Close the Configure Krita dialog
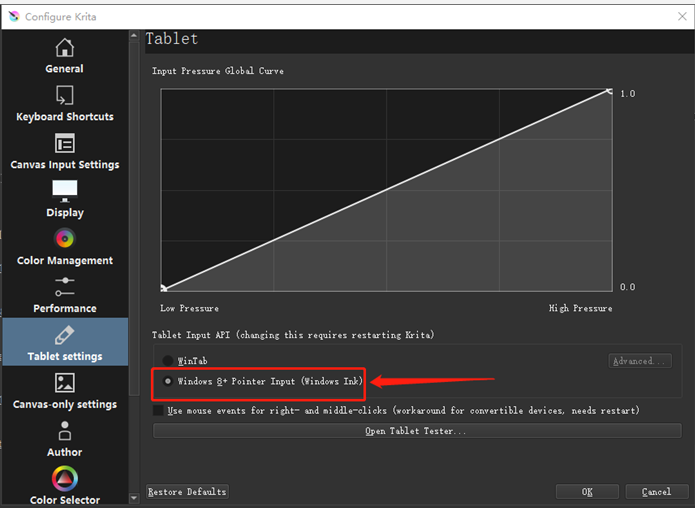The height and width of the screenshot is (508, 695). coord(682,16)
